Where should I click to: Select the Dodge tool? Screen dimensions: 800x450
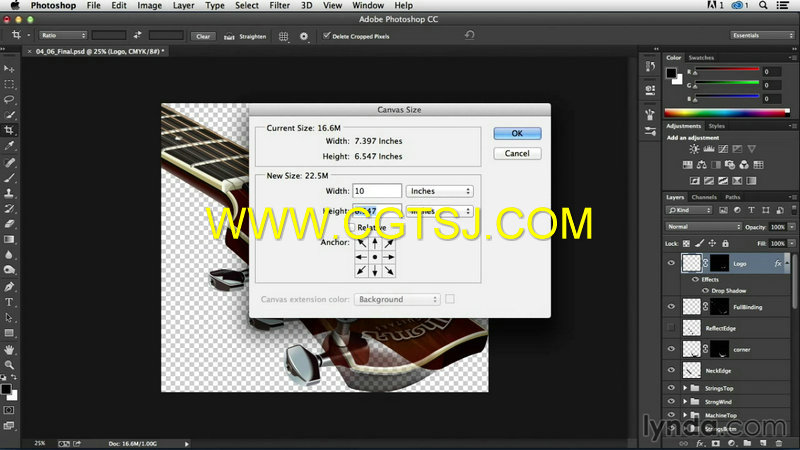coord(9,270)
